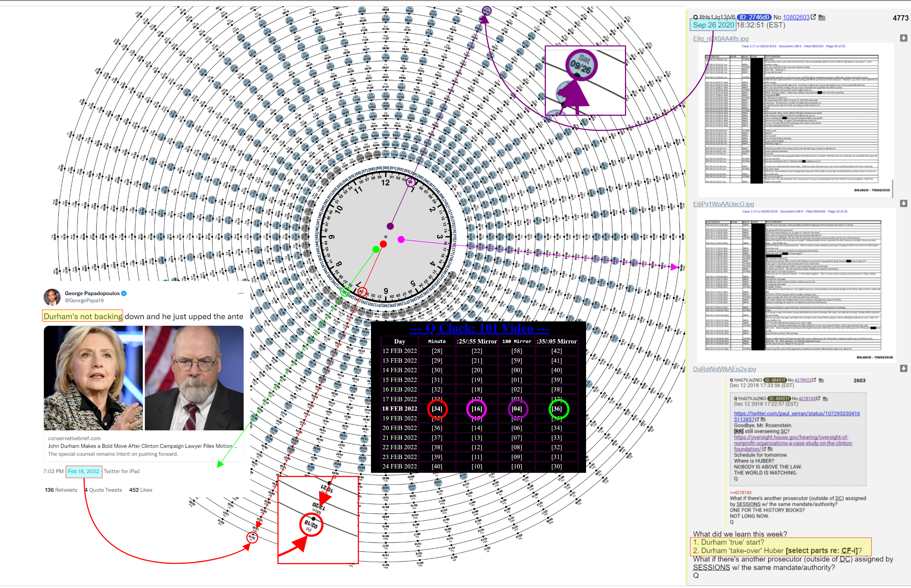Image resolution: width=911 pixels, height=588 pixels.
Task: Click the '180 Mirror' column header
Action: pyautogui.click(x=516, y=341)
